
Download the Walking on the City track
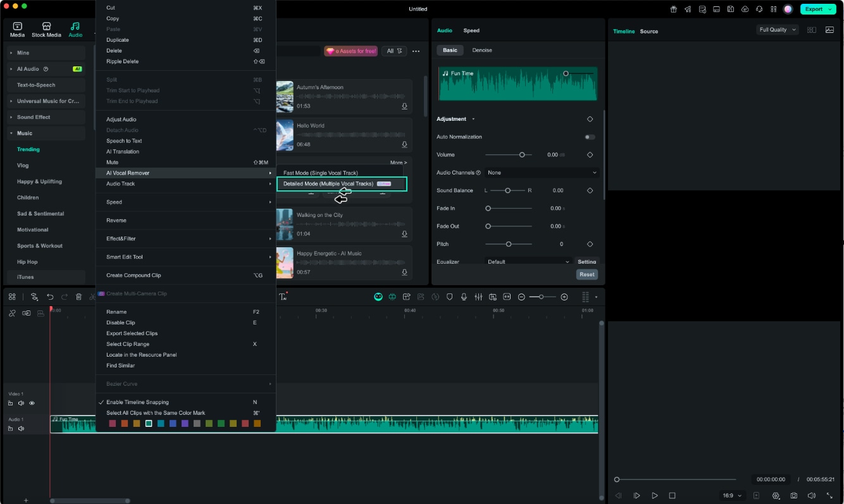point(404,233)
